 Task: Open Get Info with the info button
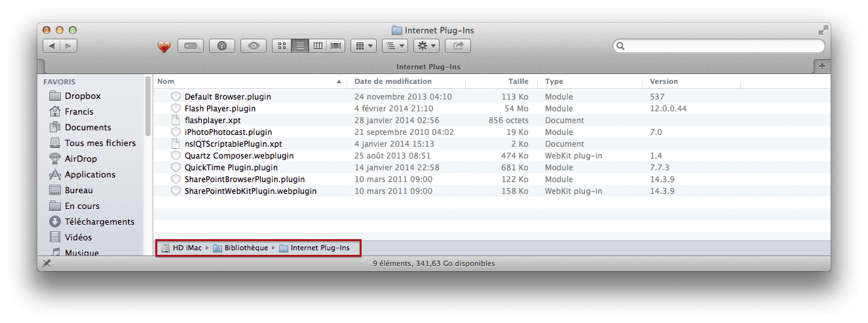(x=222, y=46)
